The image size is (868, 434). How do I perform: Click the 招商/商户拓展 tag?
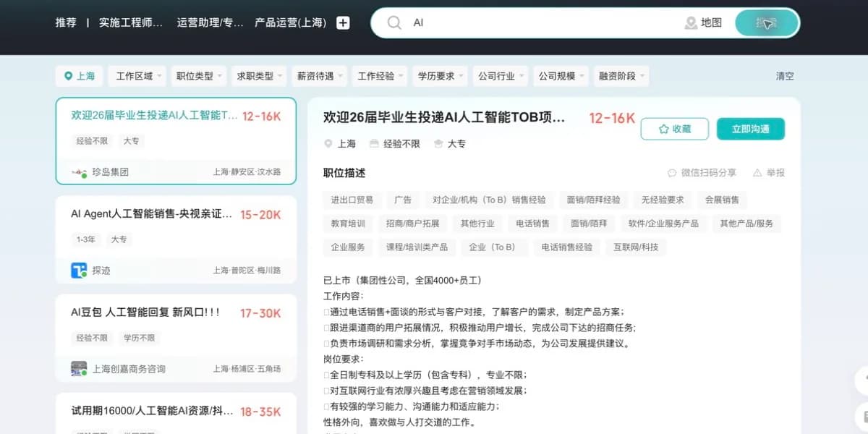(412, 224)
